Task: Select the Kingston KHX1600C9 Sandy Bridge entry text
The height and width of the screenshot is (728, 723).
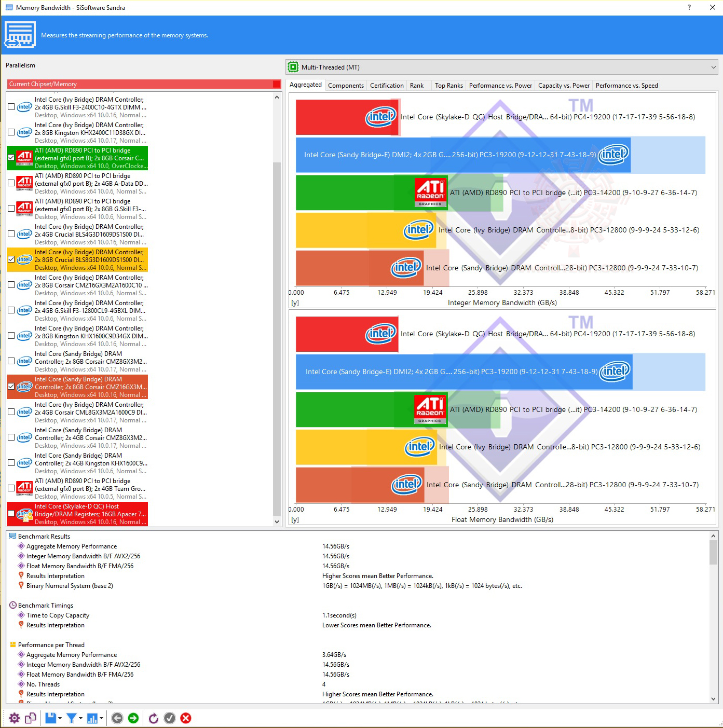Action: tap(91, 463)
